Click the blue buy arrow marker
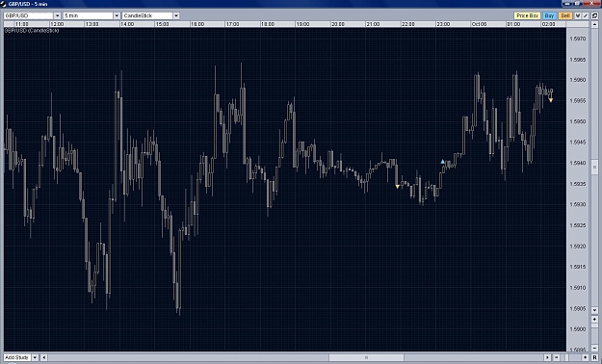The width and height of the screenshot is (602, 364). click(x=443, y=162)
